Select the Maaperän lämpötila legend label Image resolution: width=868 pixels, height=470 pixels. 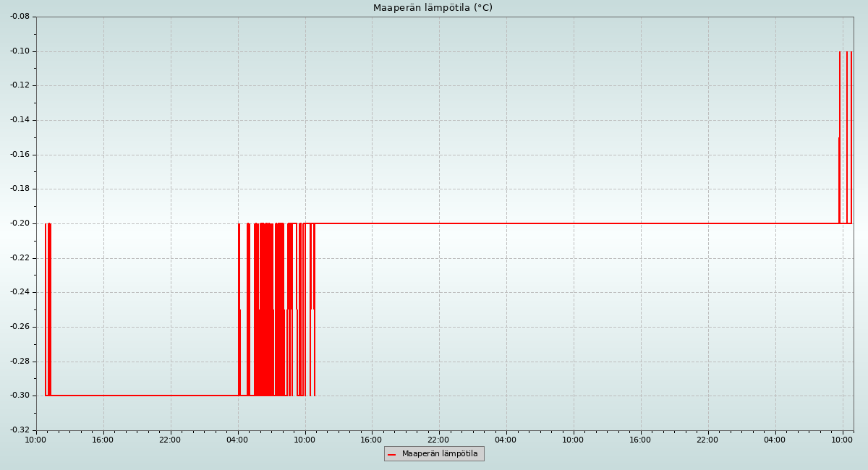tap(440, 454)
